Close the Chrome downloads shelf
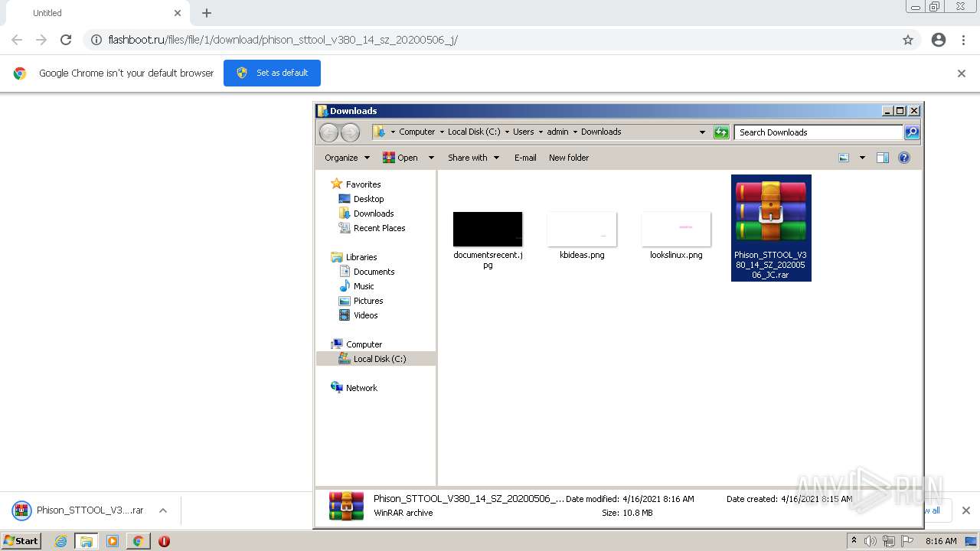Viewport: 980px width, 551px height. point(966,510)
